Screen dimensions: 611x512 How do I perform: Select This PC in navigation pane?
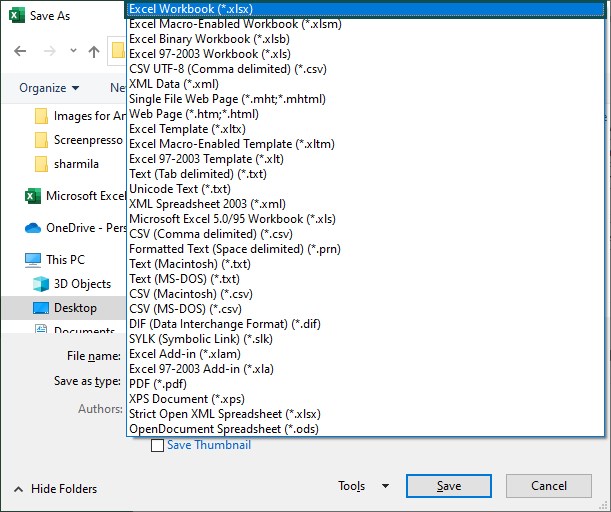(55, 260)
